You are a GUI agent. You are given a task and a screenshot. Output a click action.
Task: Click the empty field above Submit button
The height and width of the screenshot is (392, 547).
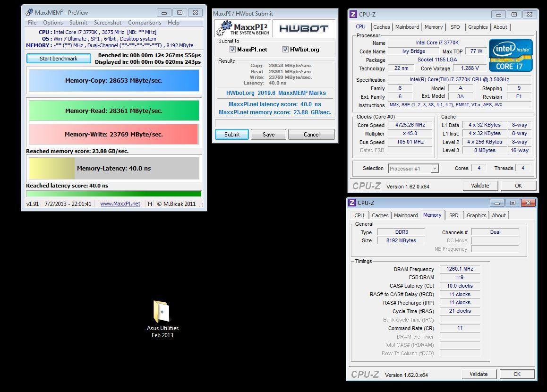(x=275, y=123)
